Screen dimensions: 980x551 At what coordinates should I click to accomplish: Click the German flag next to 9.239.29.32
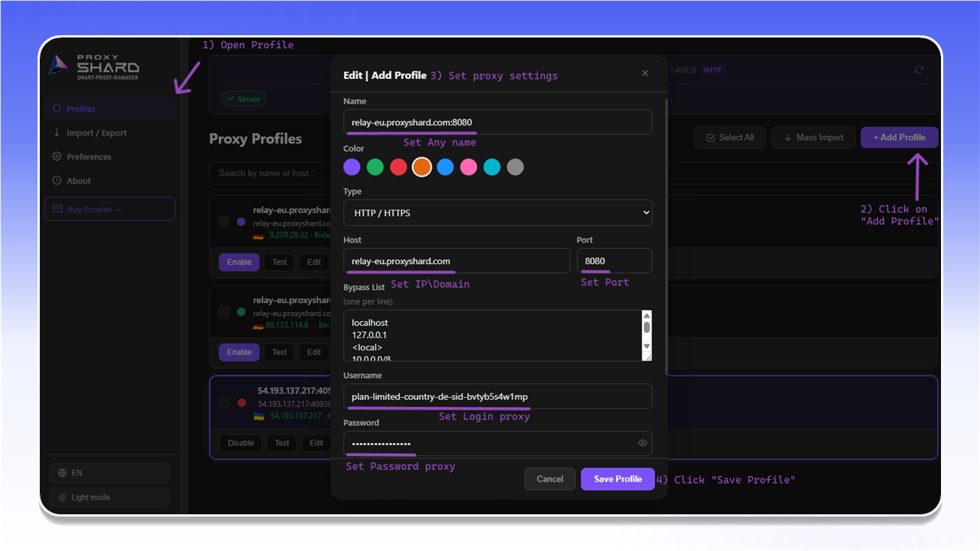tap(258, 236)
